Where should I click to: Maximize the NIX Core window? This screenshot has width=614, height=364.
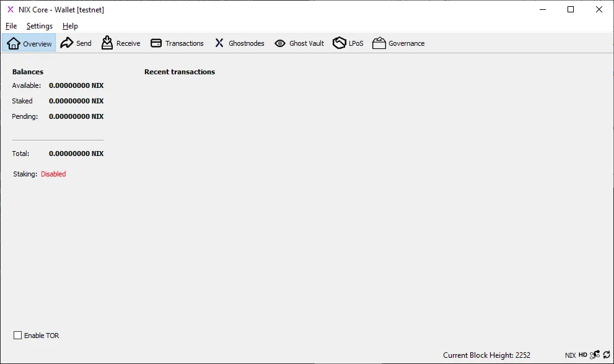(571, 9)
